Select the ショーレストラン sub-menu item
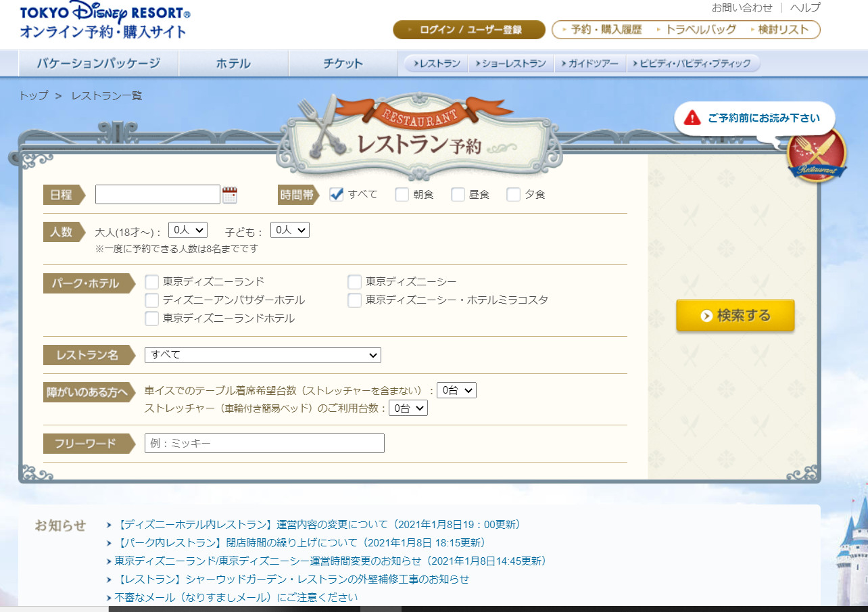 pyautogui.click(x=511, y=64)
